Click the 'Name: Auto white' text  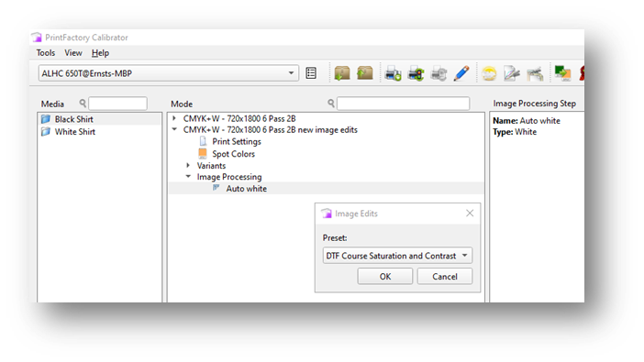tap(527, 121)
